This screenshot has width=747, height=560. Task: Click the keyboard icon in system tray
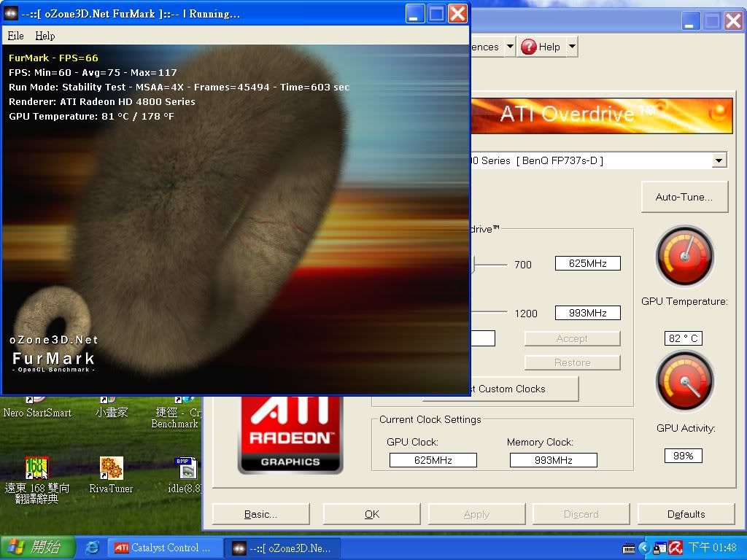(x=629, y=548)
